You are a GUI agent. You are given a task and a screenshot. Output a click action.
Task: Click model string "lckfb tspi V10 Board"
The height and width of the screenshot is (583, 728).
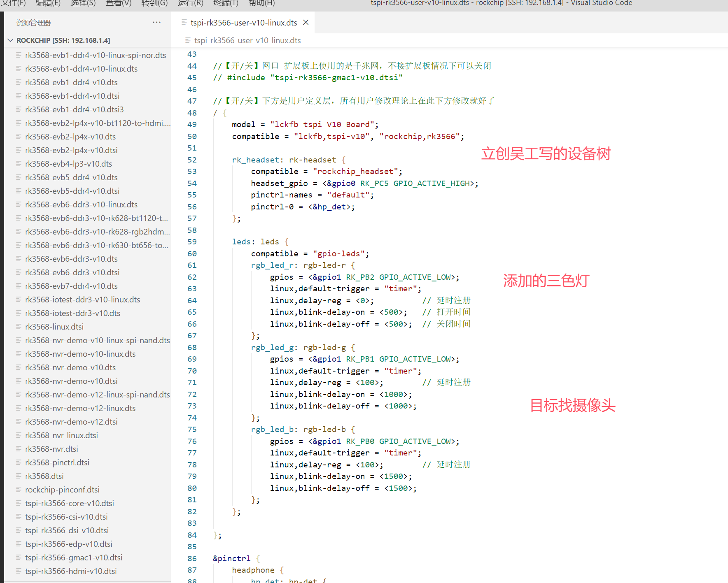[x=322, y=124]
